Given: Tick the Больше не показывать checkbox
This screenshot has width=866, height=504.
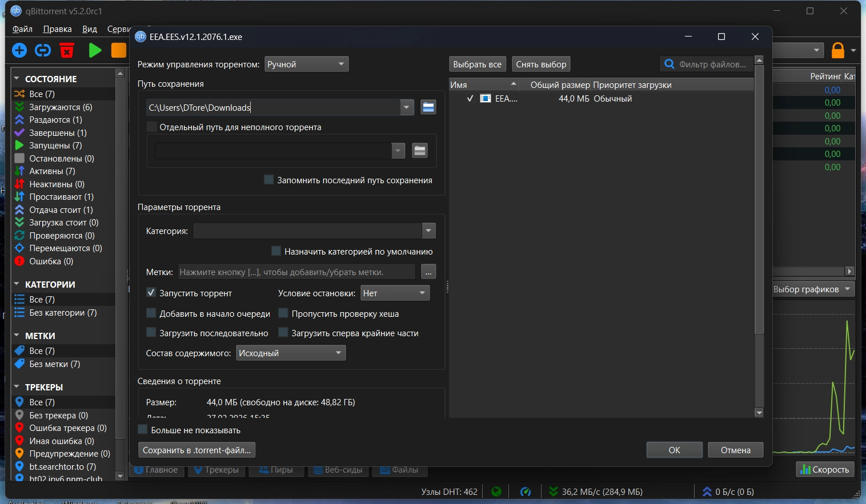Looking at the screenshot, I should click(143, 430).
